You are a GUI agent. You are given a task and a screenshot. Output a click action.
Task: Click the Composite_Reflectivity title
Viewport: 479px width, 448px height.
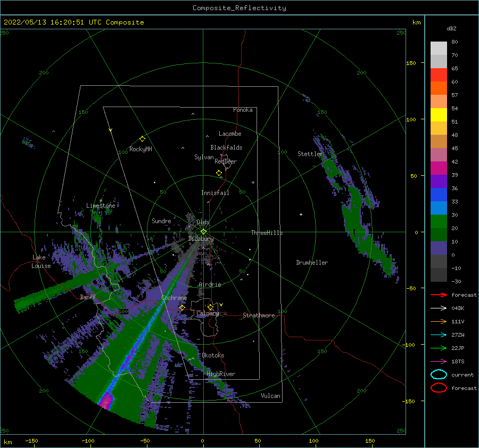coord(240,8)
